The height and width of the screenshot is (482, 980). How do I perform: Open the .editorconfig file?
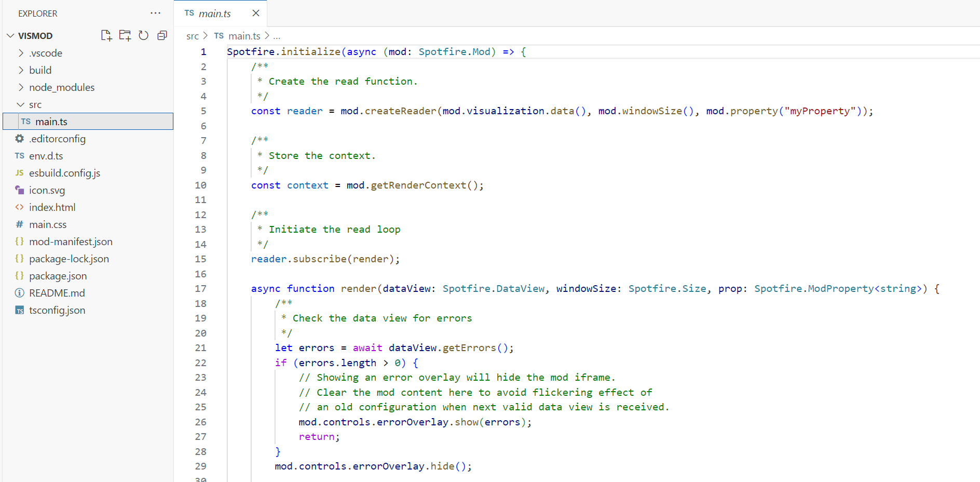click(88, 139)
